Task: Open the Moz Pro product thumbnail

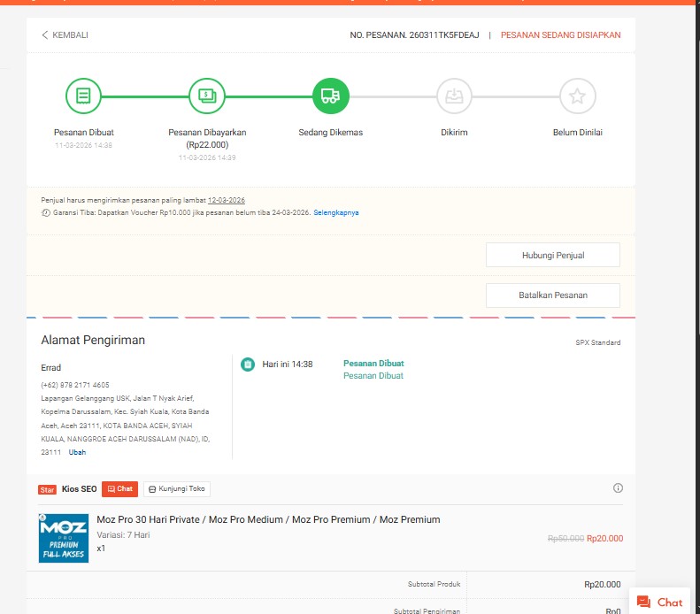Action: (64, 538)
